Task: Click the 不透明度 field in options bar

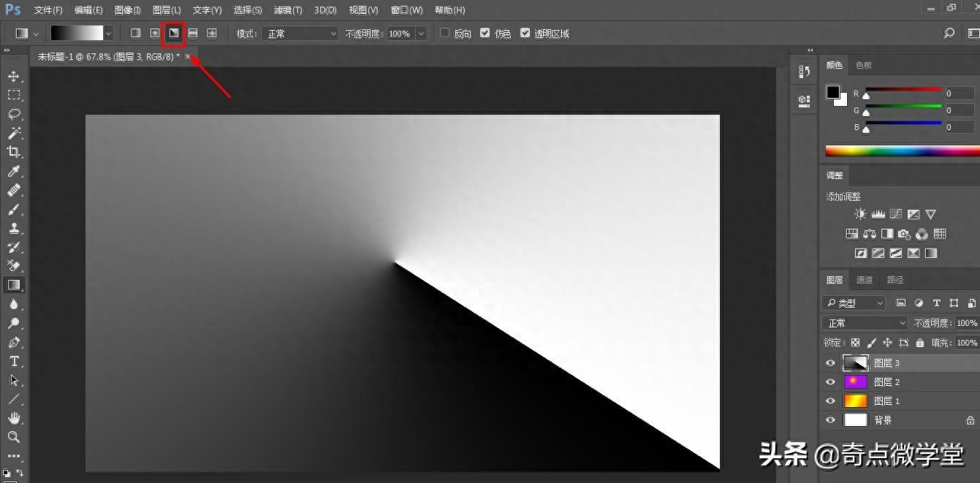Action: [x=399, y=34]
